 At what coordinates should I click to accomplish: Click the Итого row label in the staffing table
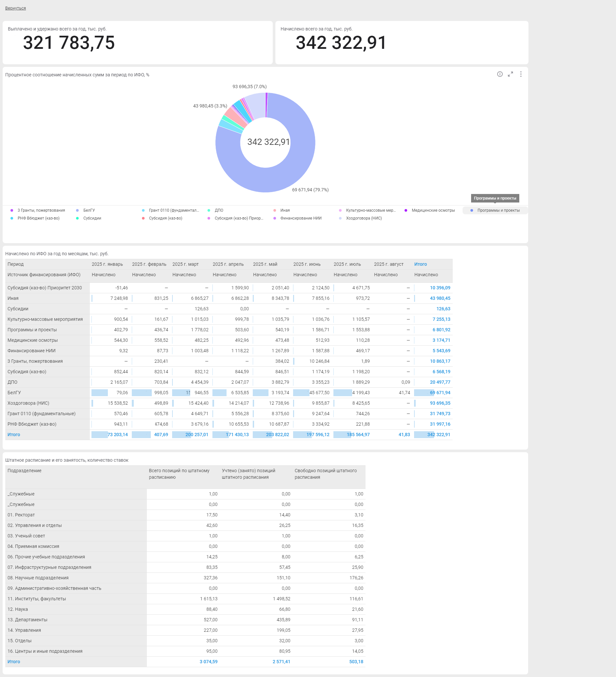(14, 662)
